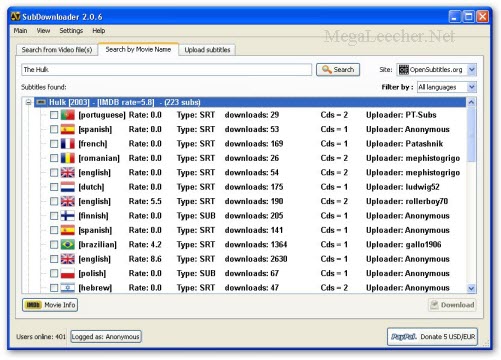Click 'Uploader: gallo1906' text

404,245
